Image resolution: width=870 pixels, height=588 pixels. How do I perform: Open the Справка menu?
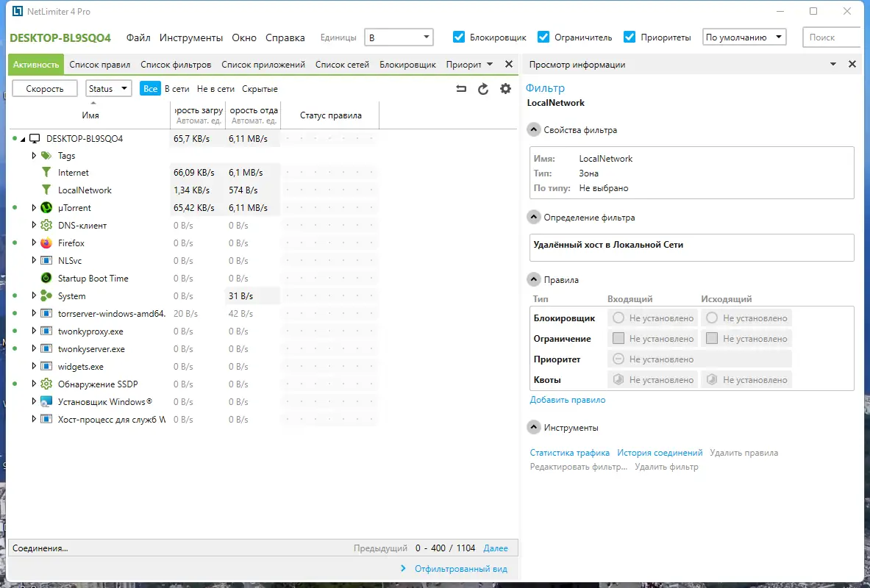(x=285, y=37)
